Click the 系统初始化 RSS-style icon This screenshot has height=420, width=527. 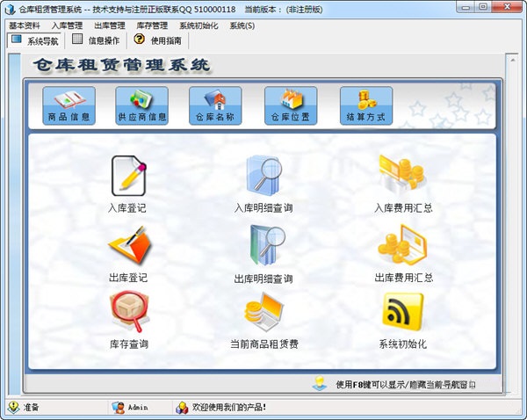403,312
